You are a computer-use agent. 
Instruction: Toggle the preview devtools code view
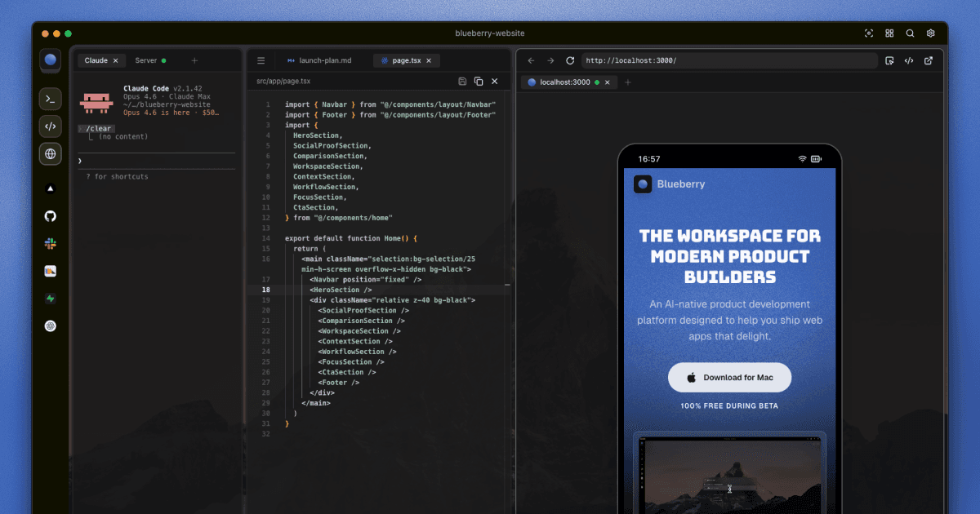pyautogui.click(x=909, y=60)
